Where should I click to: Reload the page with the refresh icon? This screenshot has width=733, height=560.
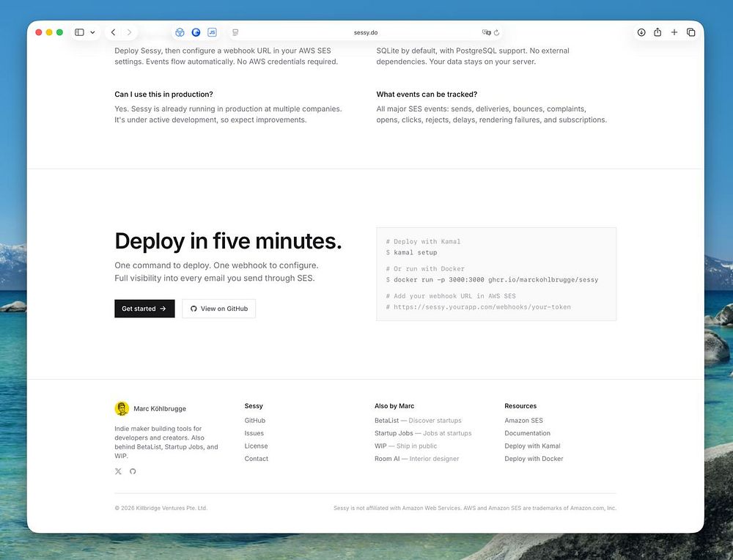point(496,32)
